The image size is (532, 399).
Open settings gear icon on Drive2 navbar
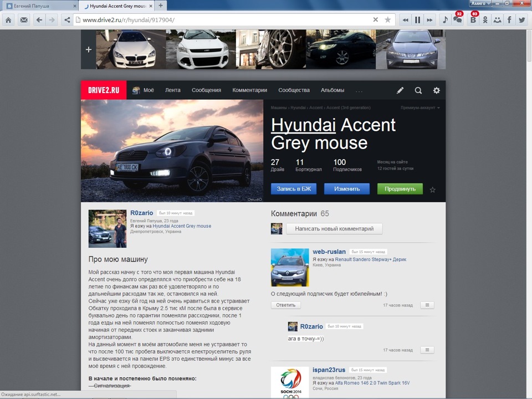pyautogui.click(x=436, y=90)
